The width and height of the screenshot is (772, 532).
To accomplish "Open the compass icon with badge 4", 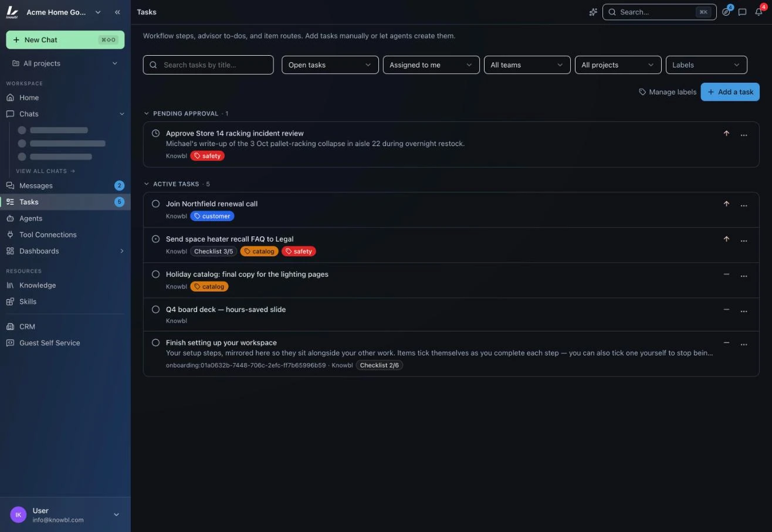I will click(x=726, y=12).
